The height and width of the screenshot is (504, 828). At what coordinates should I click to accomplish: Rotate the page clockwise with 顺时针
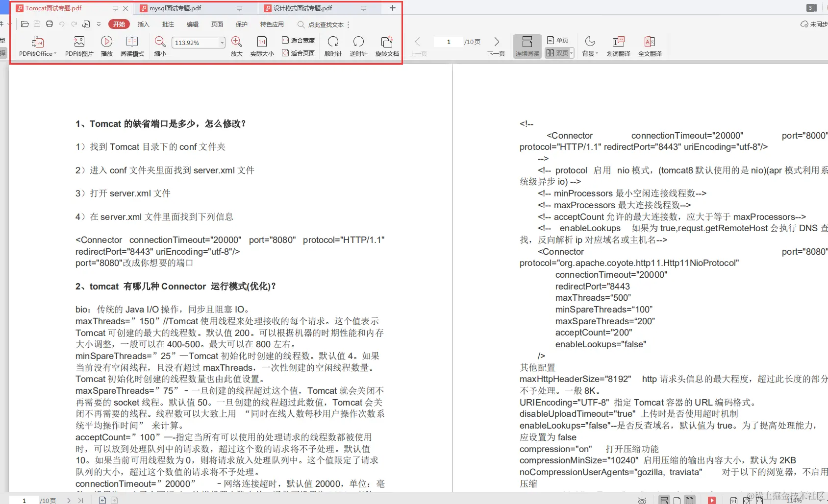tap(333, 46)
